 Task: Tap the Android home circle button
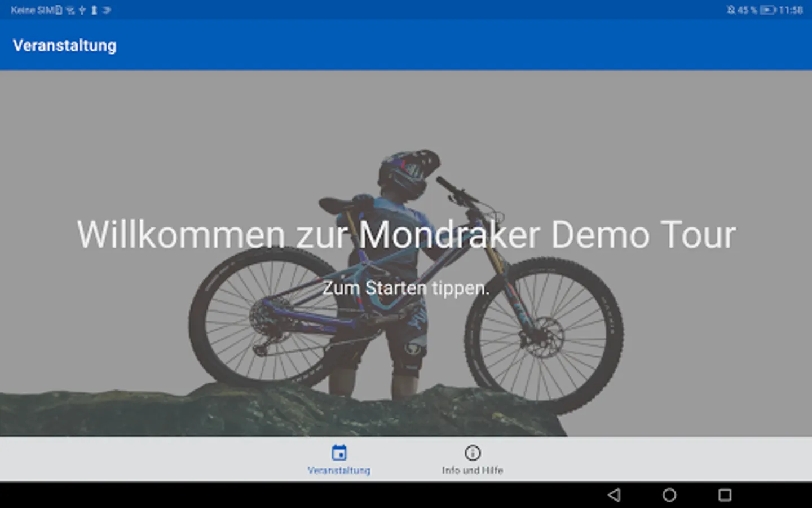point(669,495)
